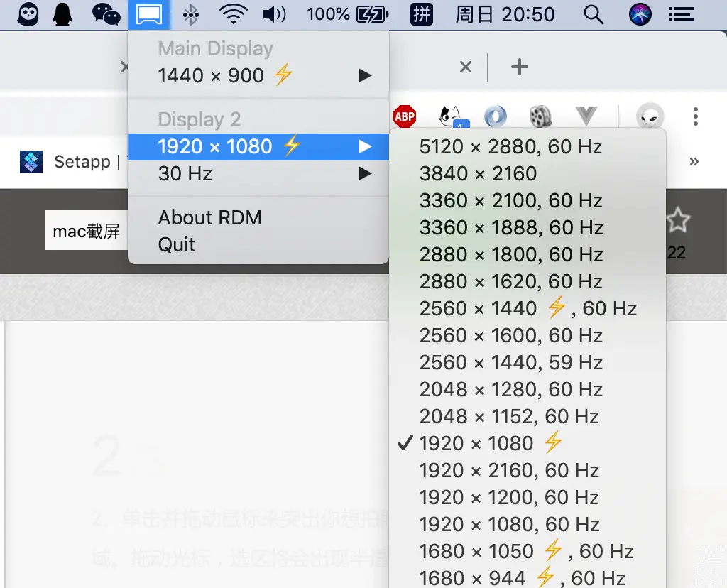Select 2560 × 1600, 60 Hz

(x=528, y=334)
